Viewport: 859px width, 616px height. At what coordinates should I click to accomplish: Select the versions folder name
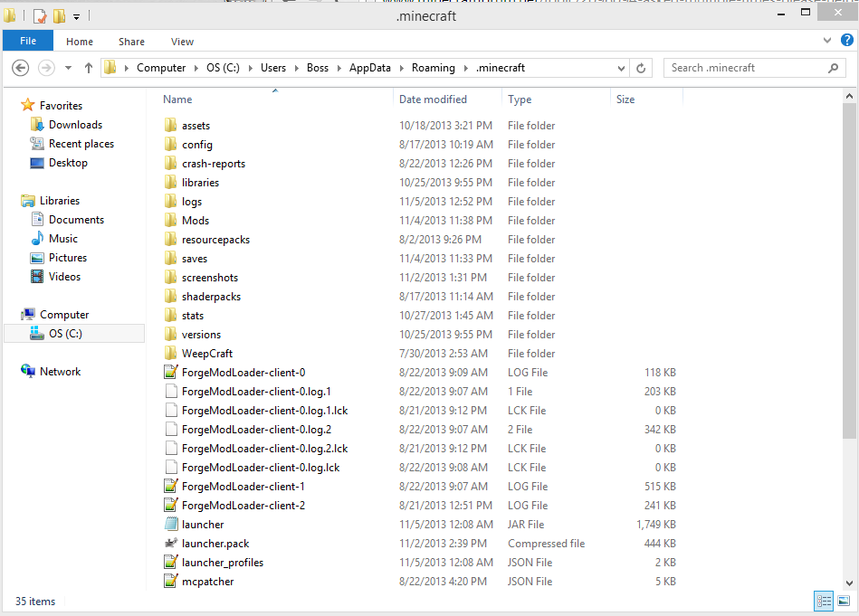(x=201, y=335)
